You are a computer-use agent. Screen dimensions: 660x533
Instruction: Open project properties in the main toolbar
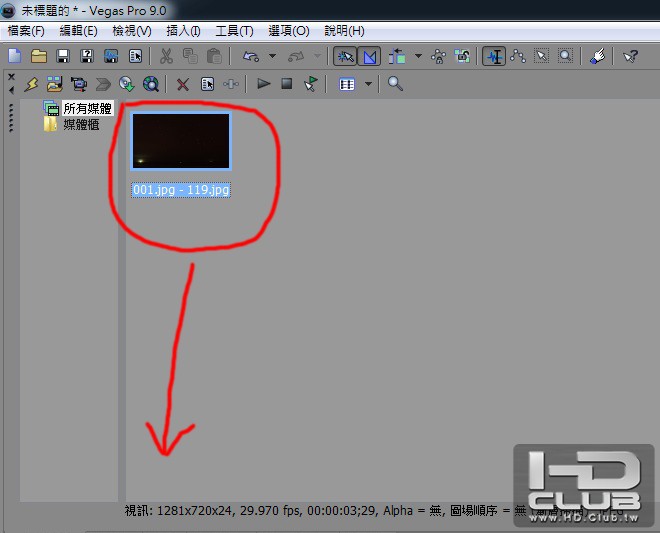pyautogui.click(x=136, y=56)
